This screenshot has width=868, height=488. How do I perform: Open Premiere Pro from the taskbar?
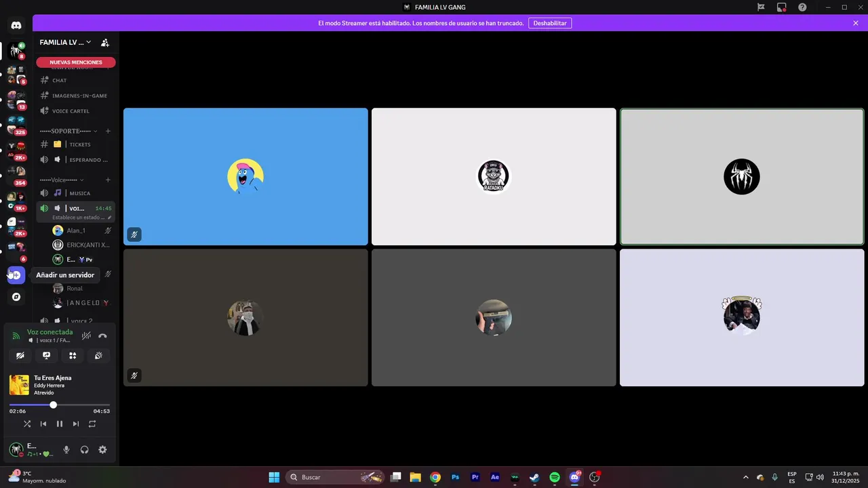tap(475, 477)
